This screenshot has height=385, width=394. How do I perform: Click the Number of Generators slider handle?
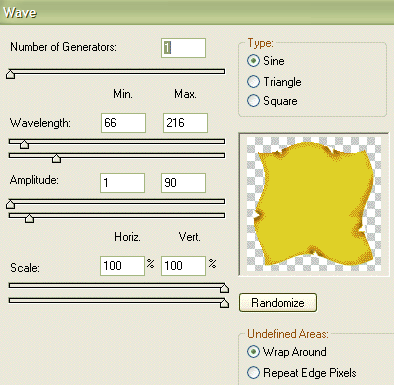point(11,74)
